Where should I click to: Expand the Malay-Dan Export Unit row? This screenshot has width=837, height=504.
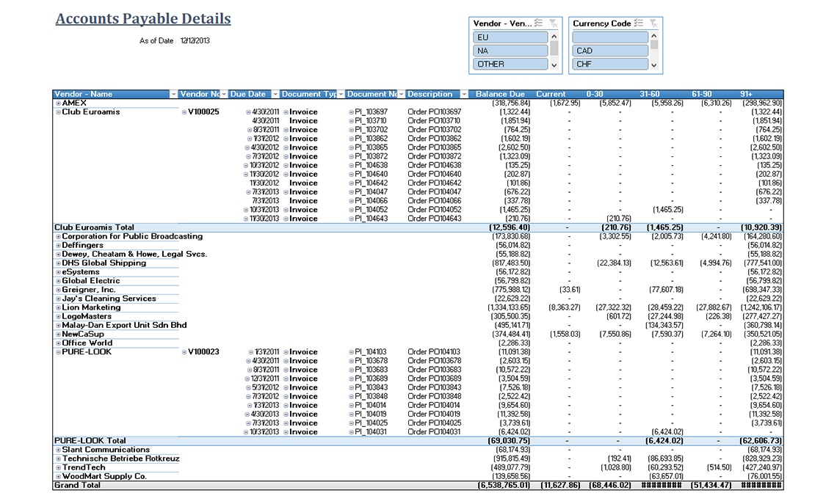tap(58, 325)
